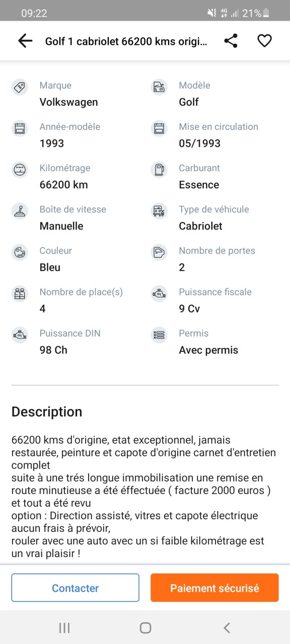Viewport: 290px width, 644px height.
Task: Tap the Kilométrage gauge icon
Action: pyautogui.click(x=20, y=170)
